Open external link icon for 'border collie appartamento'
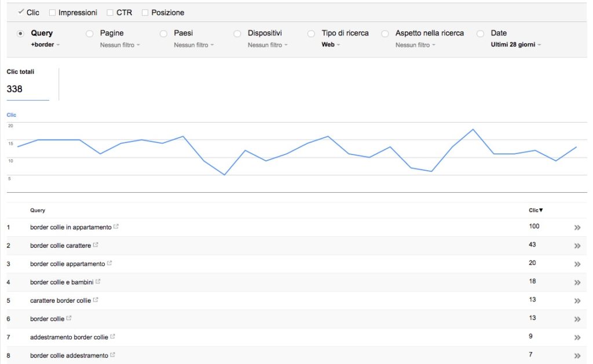The width and height of the screenshot is (593, 364). point(109,263)
